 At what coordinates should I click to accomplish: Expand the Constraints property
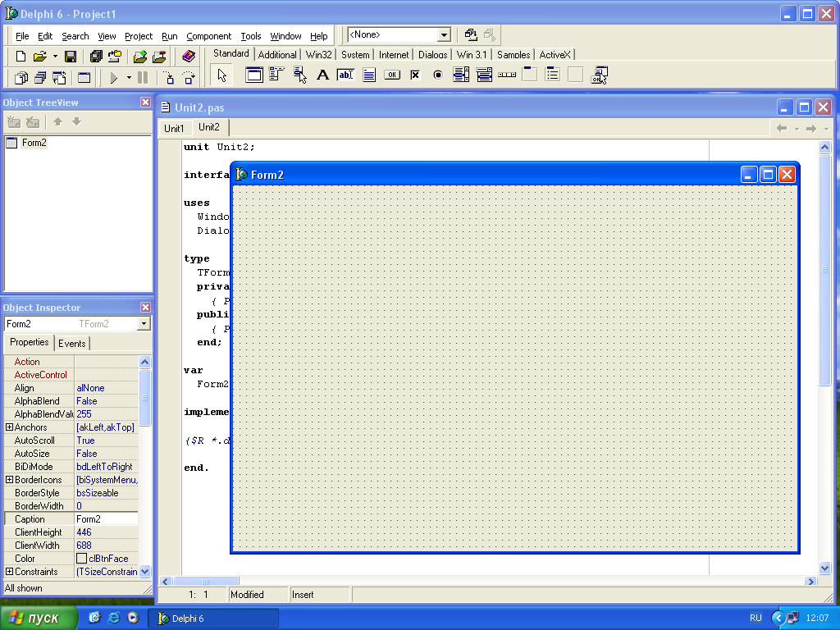[x=9, y=572]
